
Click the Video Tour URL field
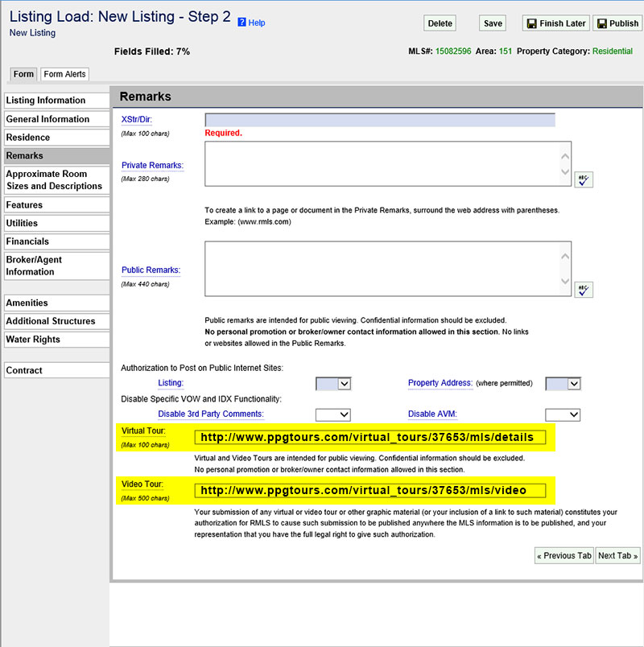[x=370, y=490]
